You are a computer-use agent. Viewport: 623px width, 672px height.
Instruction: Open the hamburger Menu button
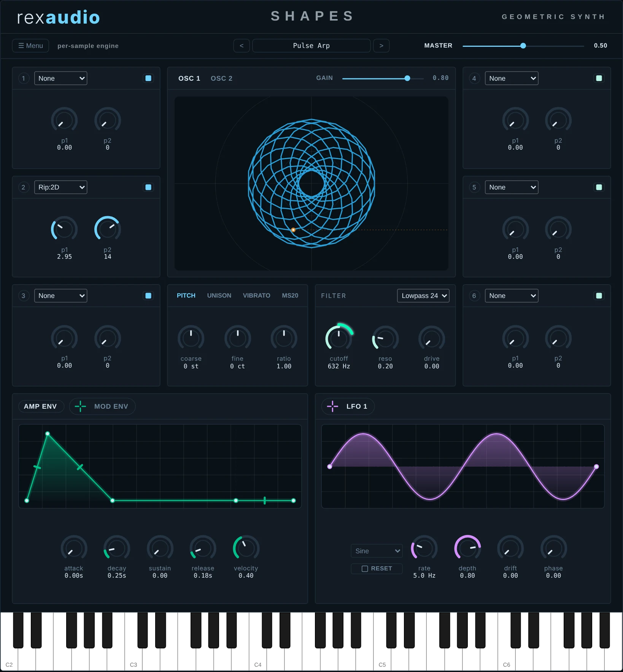[x=30, y=46]
